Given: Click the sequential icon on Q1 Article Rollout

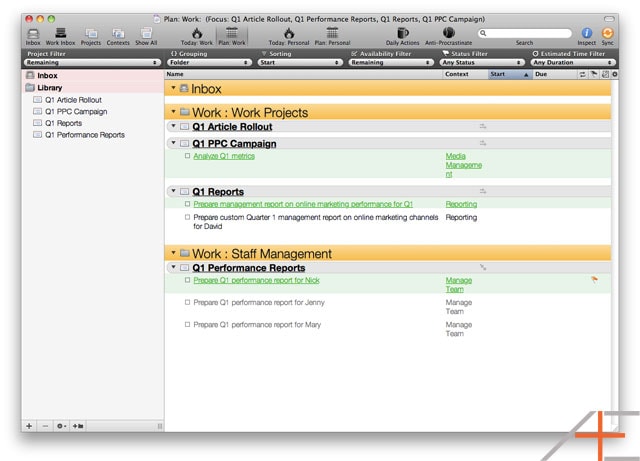Looking at the screenshot, I should point(483,127).
